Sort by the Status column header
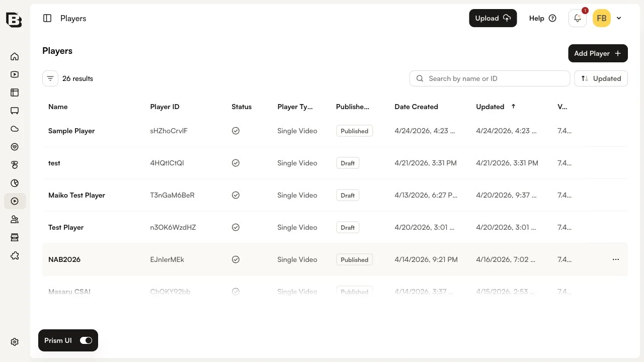 tap(242, 107)
